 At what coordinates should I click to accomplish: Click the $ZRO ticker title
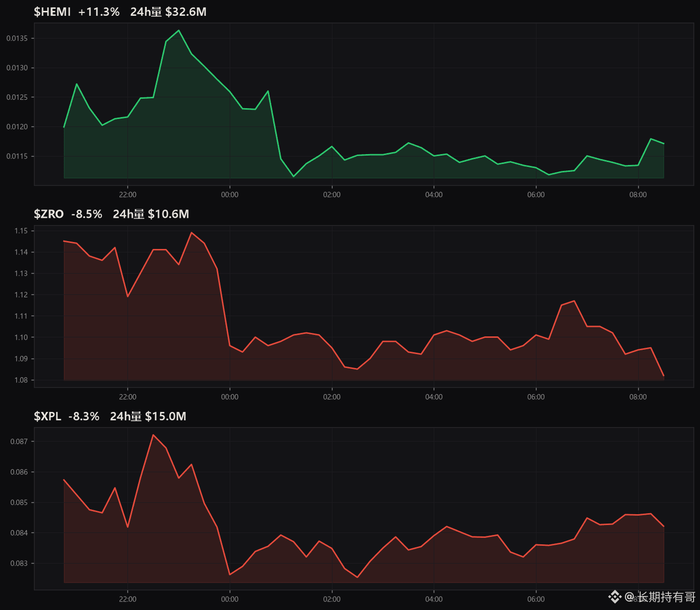pyautogui.click(x=49, y=214)
